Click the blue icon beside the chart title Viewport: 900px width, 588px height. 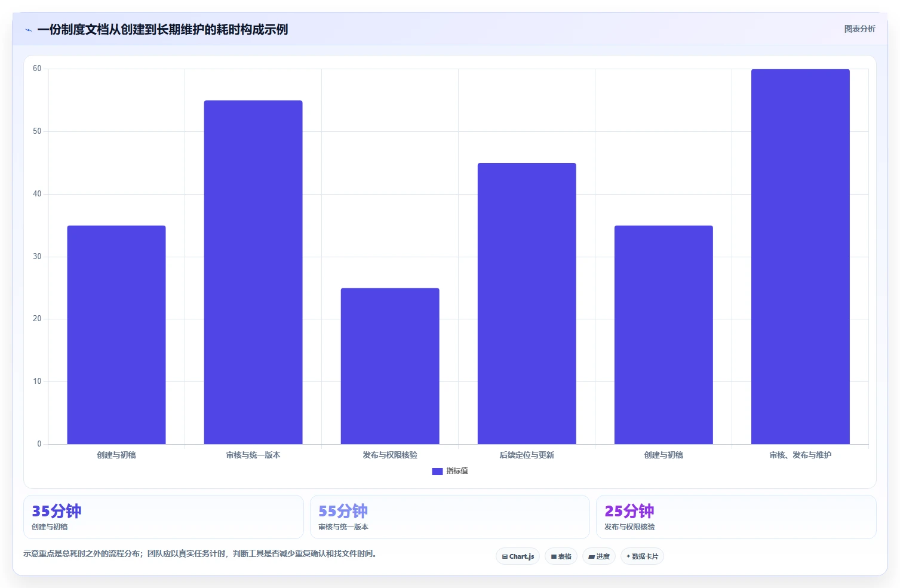[28, 30]
